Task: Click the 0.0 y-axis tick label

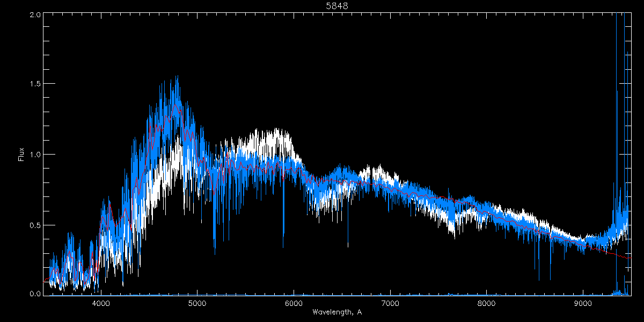Action: 34,294
